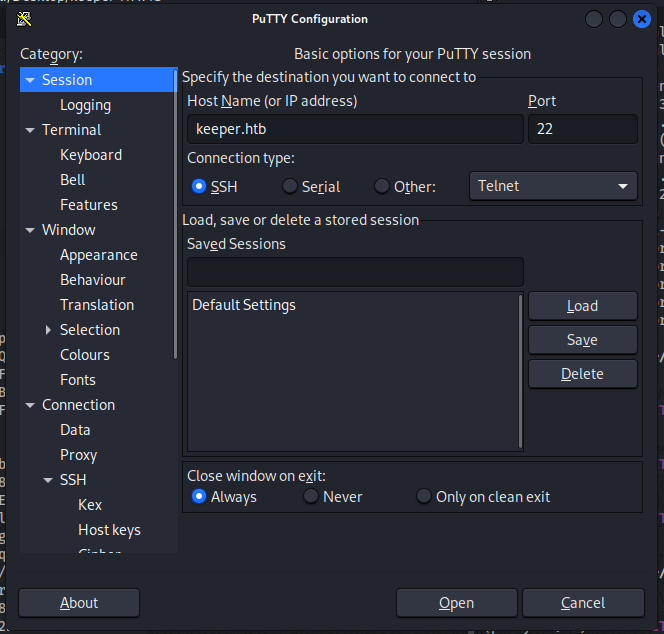The width and height of the screenshot is (664, 634).
Task: Click the Open button
Action: [456, 602]
